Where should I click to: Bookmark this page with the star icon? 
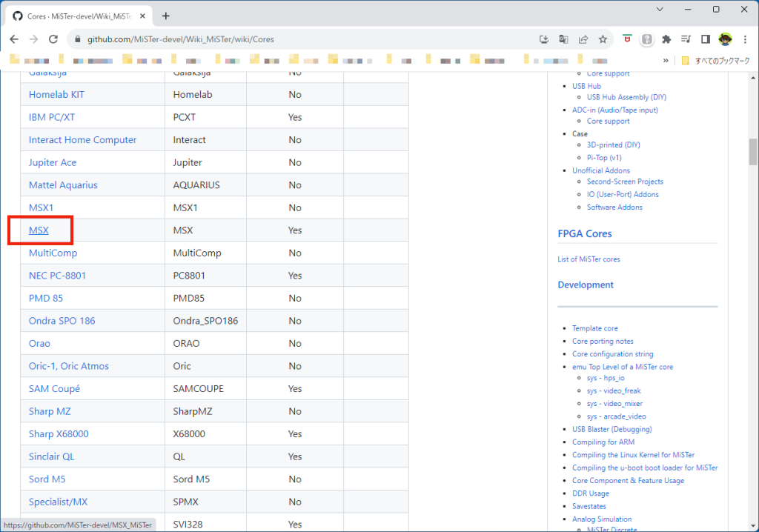(603, 39)
